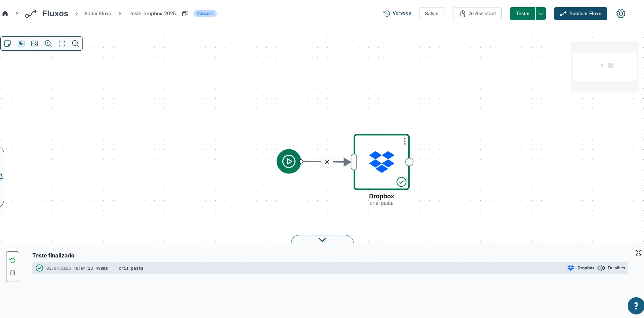Go to the home page icon

5,14
